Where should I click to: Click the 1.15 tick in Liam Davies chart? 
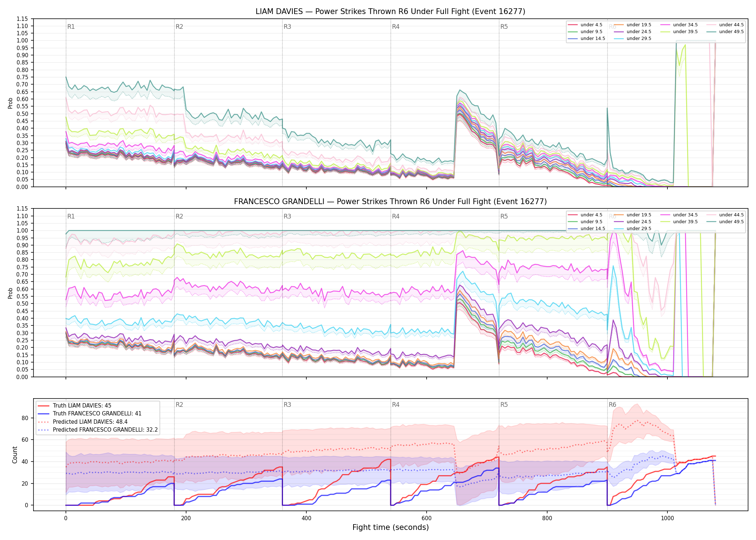[x=22, y=19]
